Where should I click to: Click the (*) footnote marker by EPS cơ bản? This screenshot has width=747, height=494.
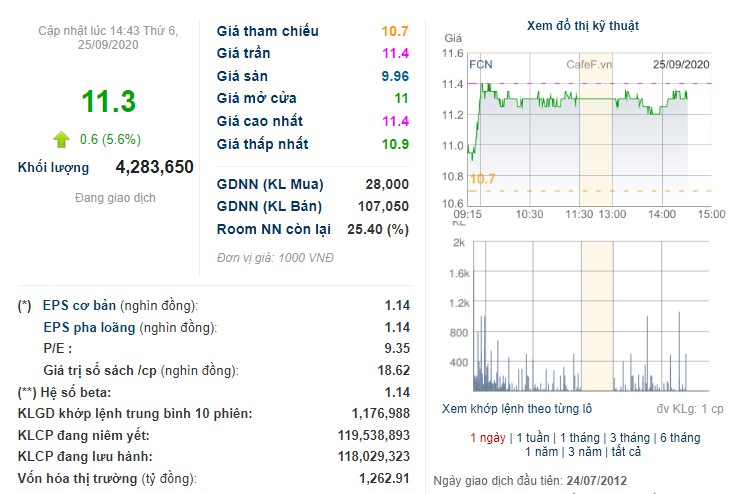[x=25, y=305]
